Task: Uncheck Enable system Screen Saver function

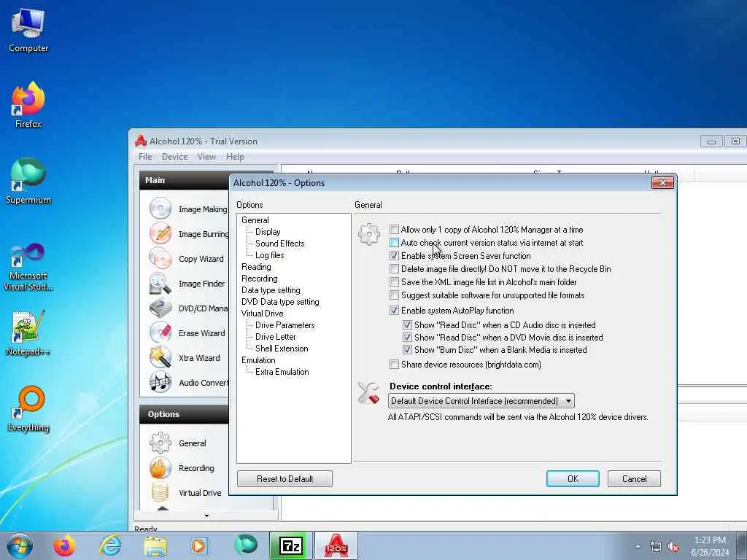Action: pos(394,256)
